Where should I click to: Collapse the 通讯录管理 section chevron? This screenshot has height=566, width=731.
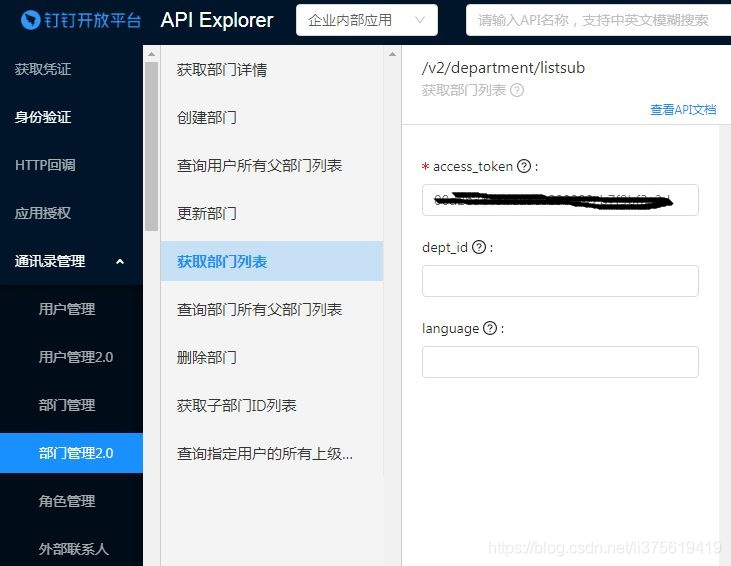pos(120,261)
